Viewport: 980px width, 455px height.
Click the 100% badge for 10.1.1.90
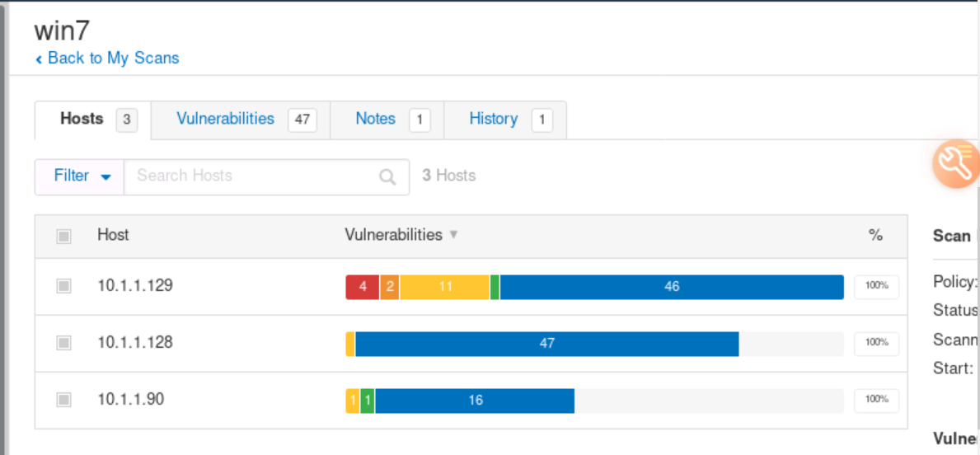pos(876,400)
